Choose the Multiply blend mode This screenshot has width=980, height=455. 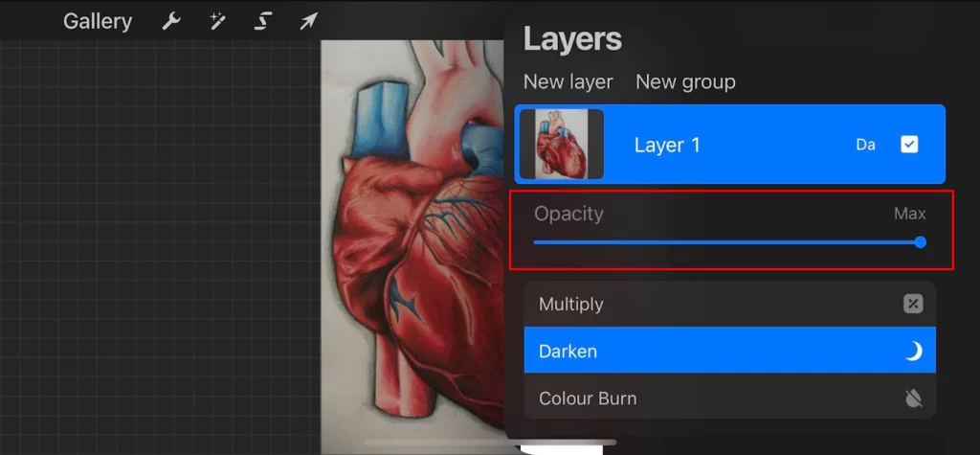pyautogui.click(x=729, y=305)
